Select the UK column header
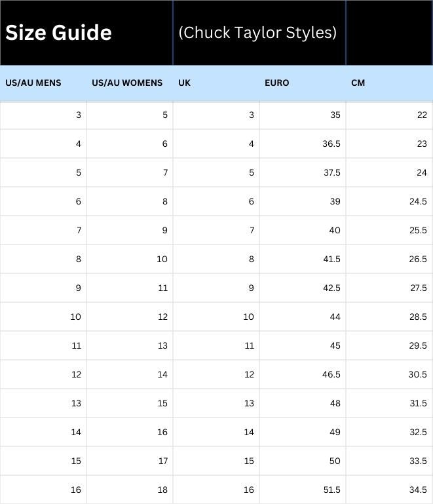 [184, 83]
